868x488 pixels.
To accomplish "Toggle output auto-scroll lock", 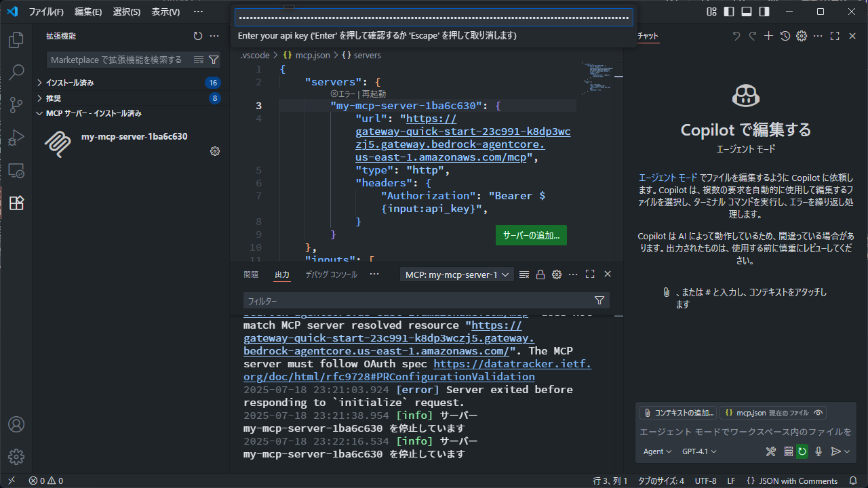I will (540, 274).
